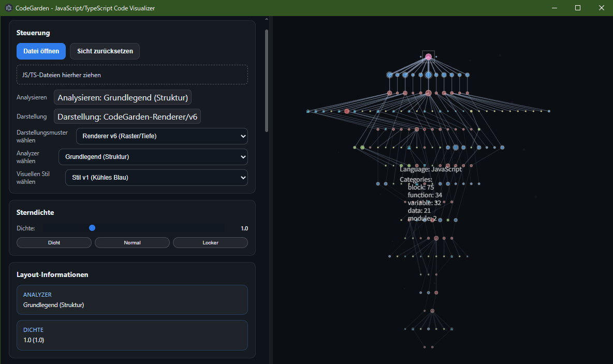Open the Visuellen Stil wählen dropdown
This screenshot has width=613, height=364.
point(156,178)
